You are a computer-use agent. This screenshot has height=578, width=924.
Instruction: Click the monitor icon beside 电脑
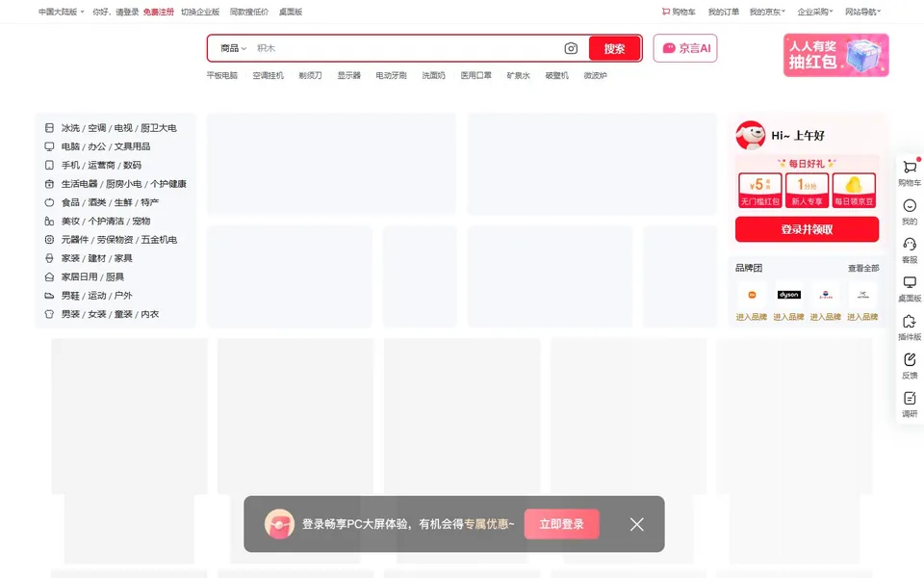click(x=49, y=146)
